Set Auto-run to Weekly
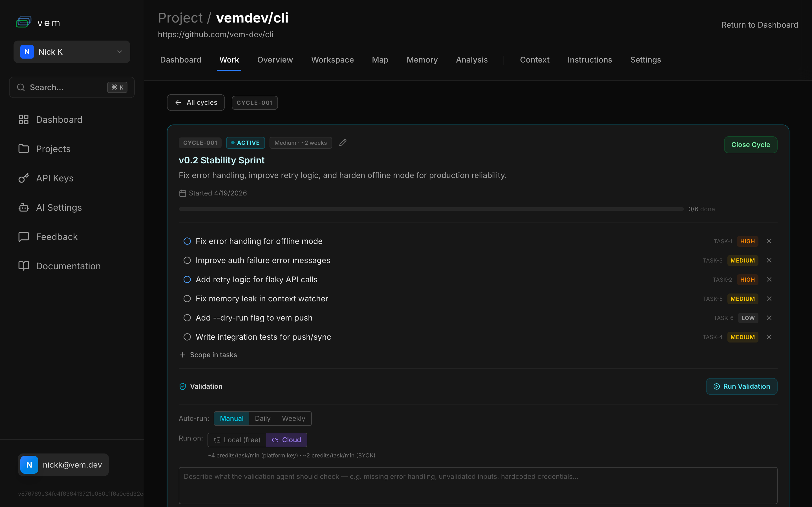Viewport: 812px width, 507px height. click(293, 419)
